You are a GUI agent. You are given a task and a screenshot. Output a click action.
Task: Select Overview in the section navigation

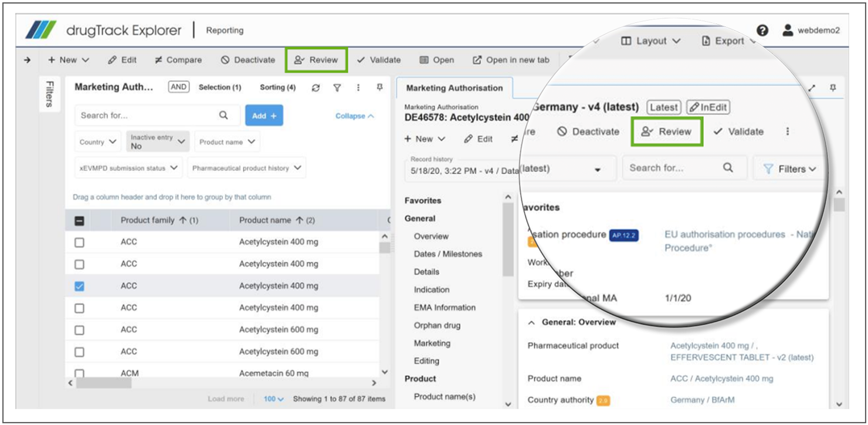[x=431, y=237]
